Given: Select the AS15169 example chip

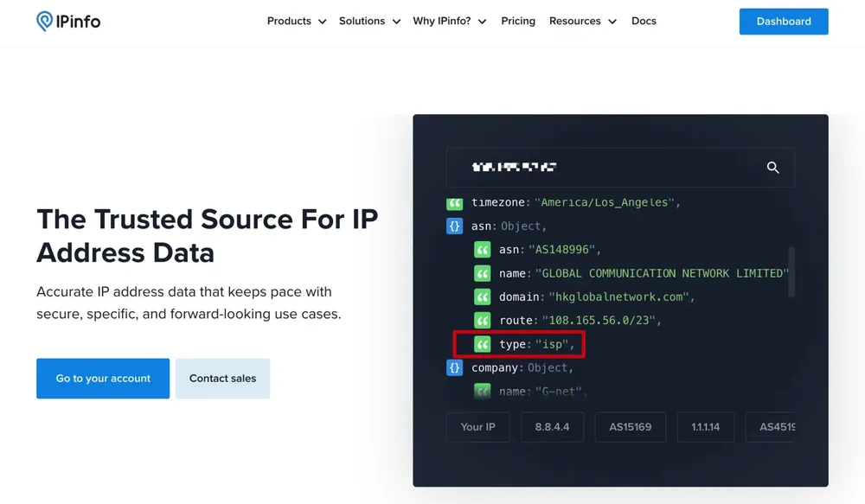Looking at the screenshot, I should [x=630, y=427].
